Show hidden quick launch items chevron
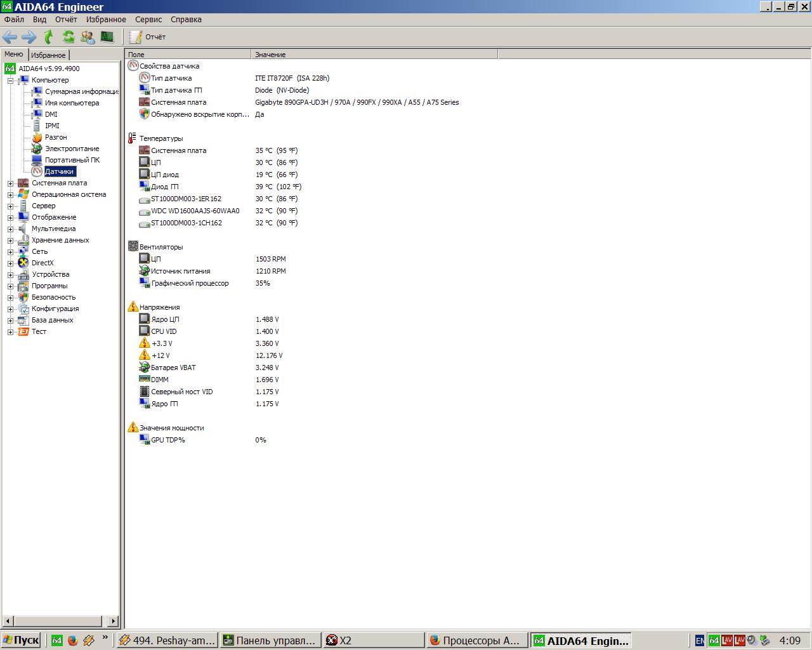This screenshot has width=812, height=650. (x=105, y=638)
